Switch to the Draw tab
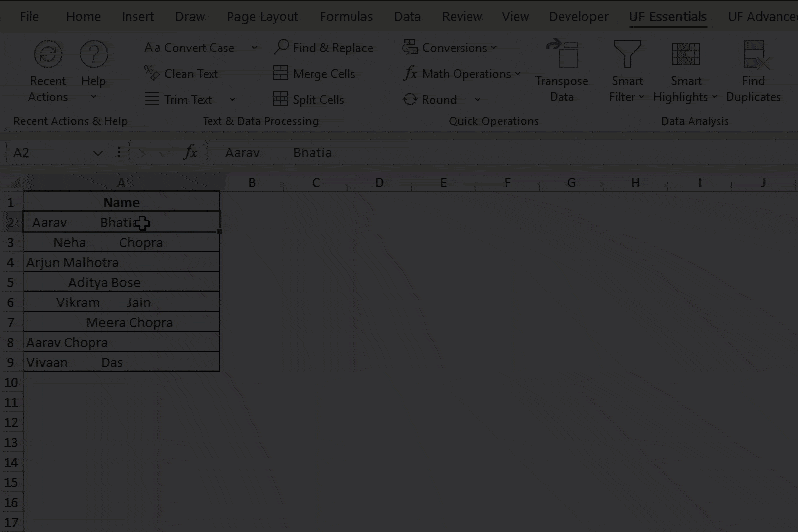Image resolution: width=798 pixels, height=532 pixels. (190, 16)
